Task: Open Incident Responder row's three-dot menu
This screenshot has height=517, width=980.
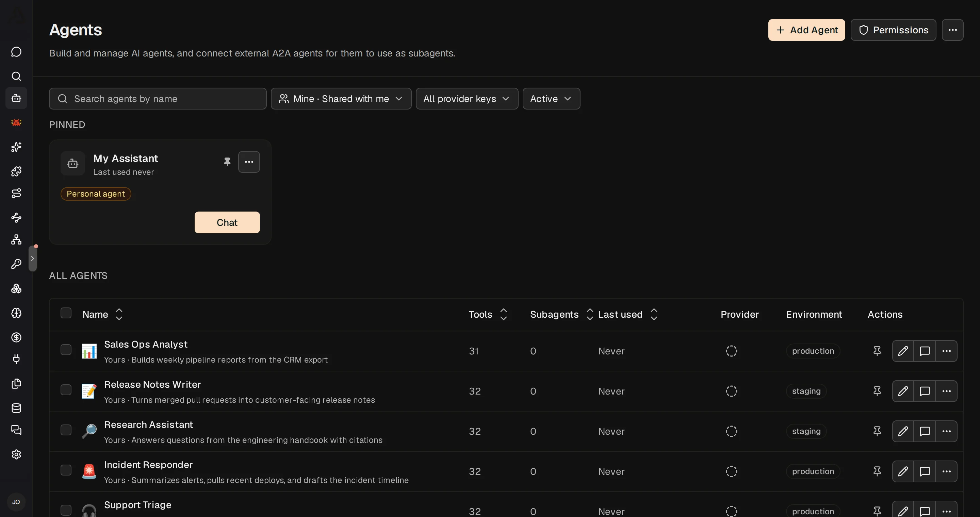Action: pyautogui.click(x=946, y=471)
